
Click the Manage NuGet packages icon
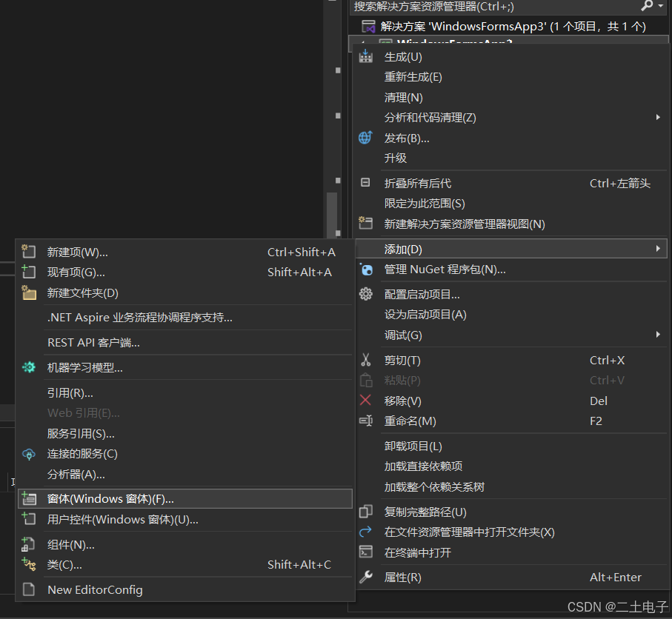(366, 270)
